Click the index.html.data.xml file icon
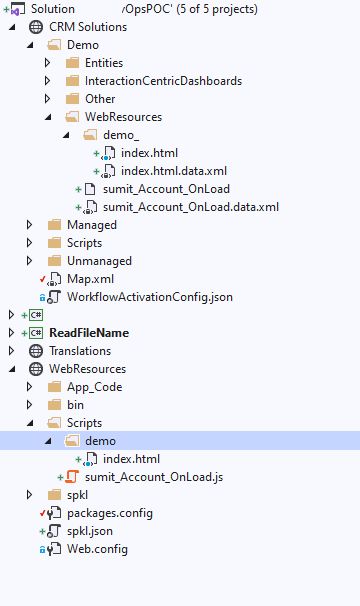 [x=108, y=171]
